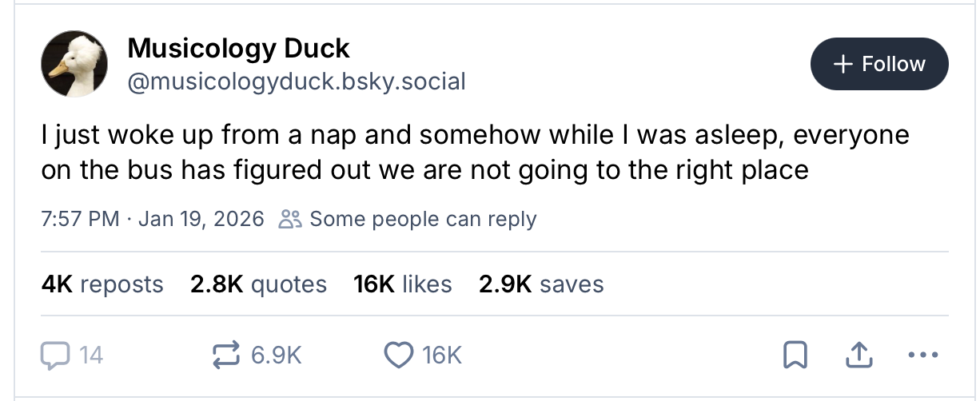
Task: Click the reply count of 14
Action: [x=91, y=355]
